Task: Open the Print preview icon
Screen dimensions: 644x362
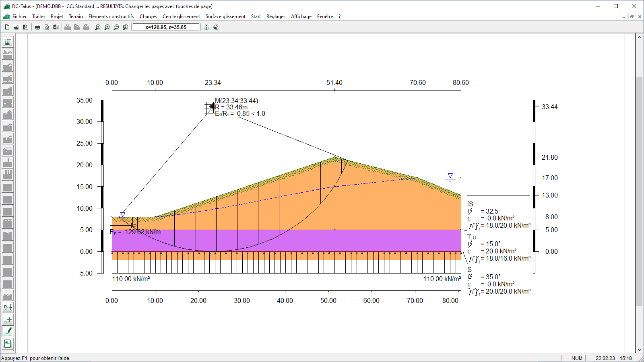Action: (x=47, y=27)
